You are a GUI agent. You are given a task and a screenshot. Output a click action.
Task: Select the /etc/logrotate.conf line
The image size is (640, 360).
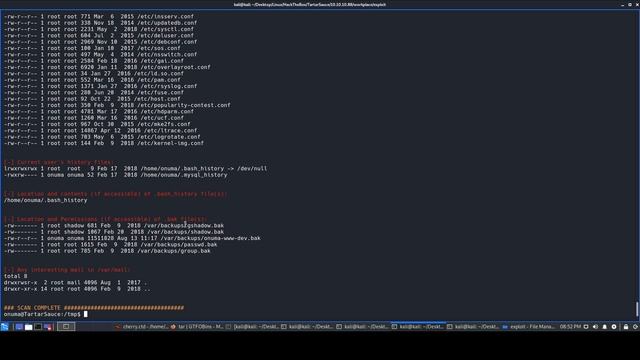102,137
